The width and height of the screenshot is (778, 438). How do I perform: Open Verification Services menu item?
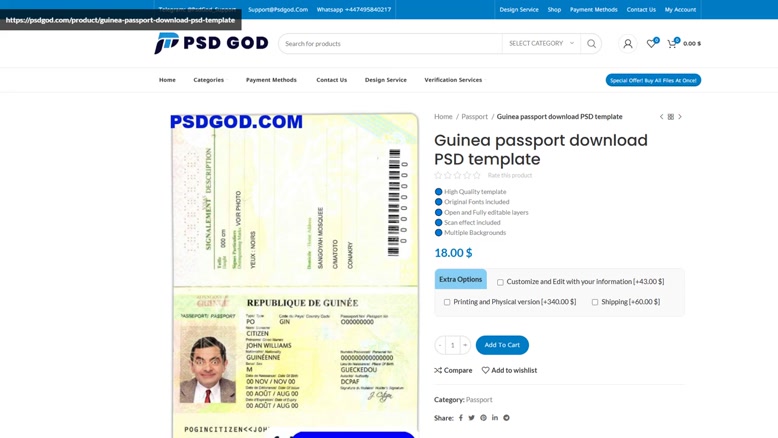[453, 80]
